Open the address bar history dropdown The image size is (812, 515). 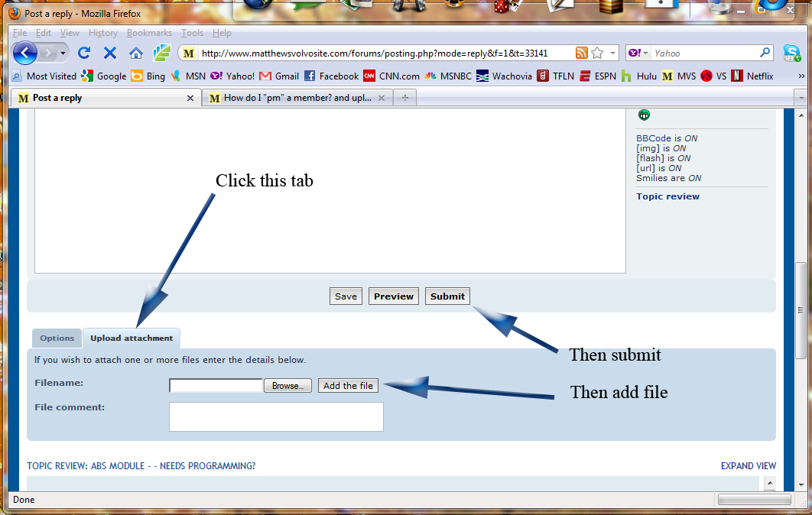click(x=612, y=53)
